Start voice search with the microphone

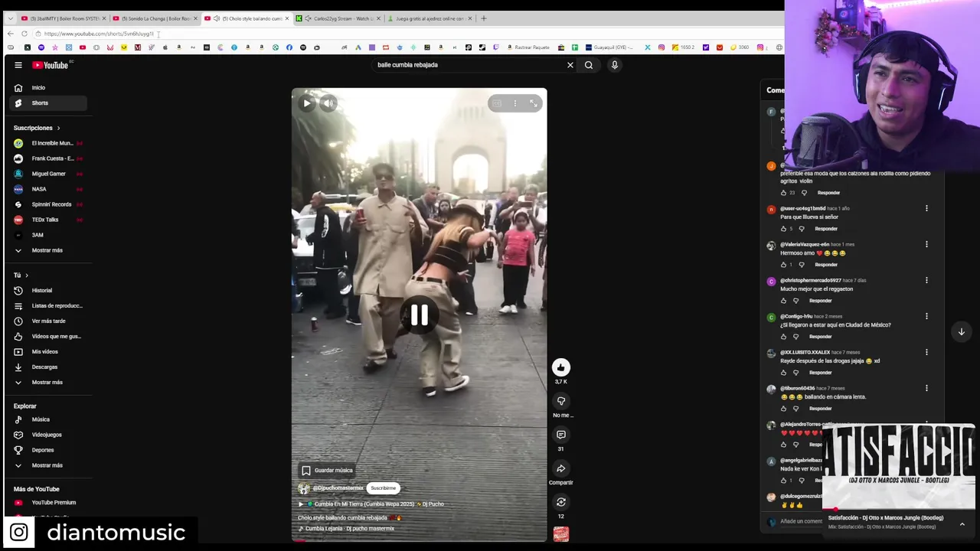614,65
